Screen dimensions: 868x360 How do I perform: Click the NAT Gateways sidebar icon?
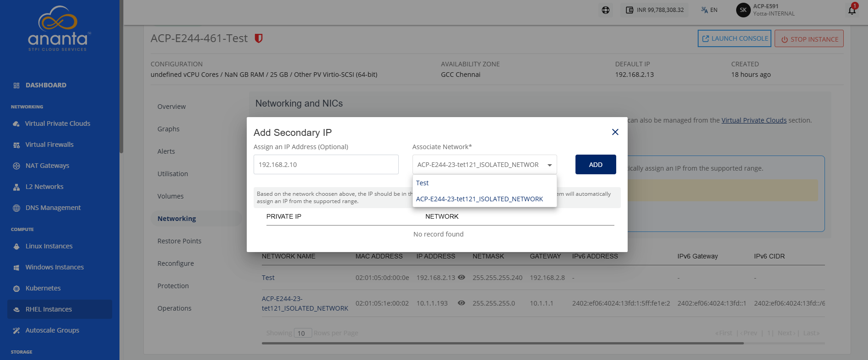pyautogui.click(x=16, y=166)
